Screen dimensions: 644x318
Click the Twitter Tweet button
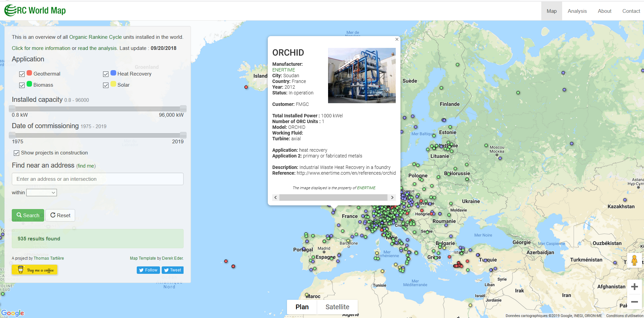coord(172,270)
